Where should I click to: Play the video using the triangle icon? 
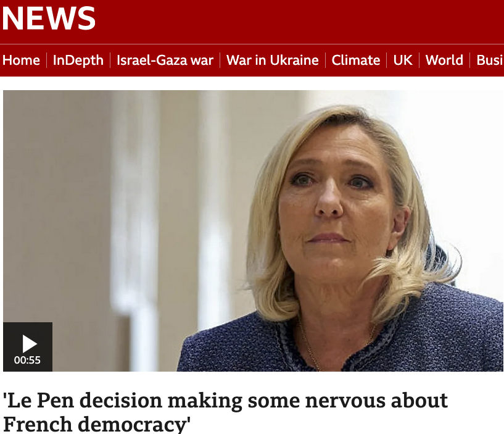tap(30, 344)
